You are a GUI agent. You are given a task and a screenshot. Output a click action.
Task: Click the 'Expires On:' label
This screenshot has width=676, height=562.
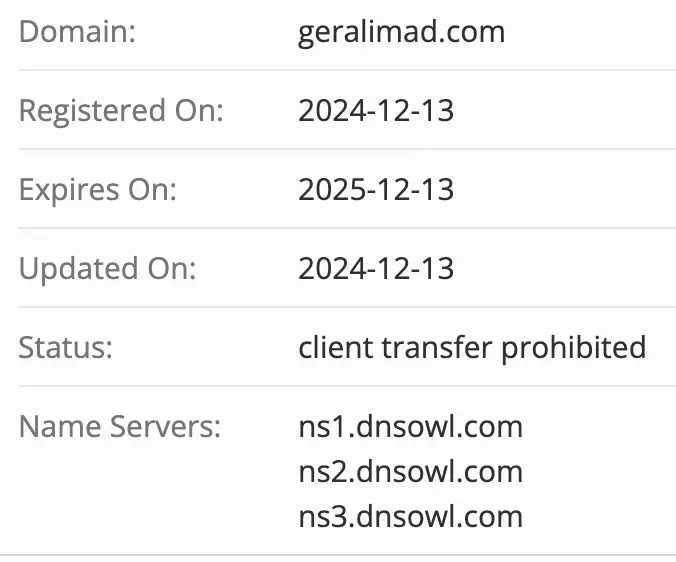[x=97, y=189]
